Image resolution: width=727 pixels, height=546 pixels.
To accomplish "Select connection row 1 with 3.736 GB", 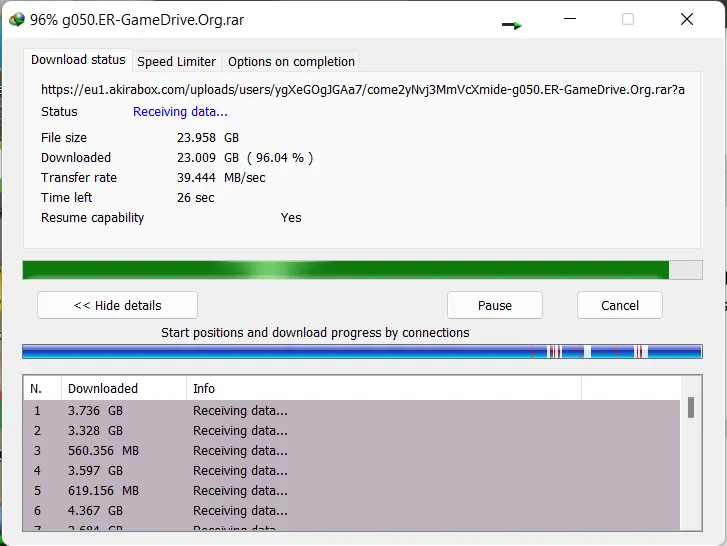I will tap(352, 411).
